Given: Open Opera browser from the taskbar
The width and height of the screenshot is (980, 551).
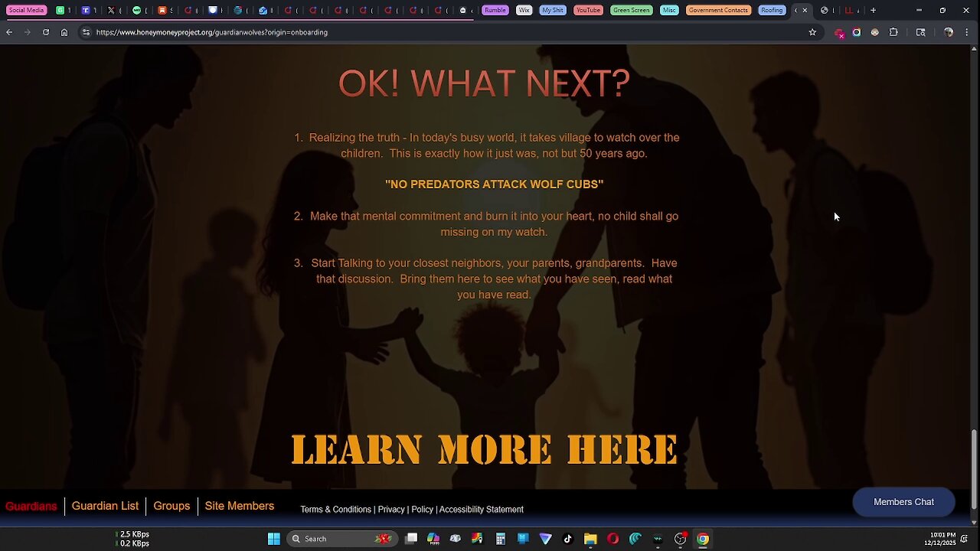Looking at the screenshot, I should click(612, 539).
